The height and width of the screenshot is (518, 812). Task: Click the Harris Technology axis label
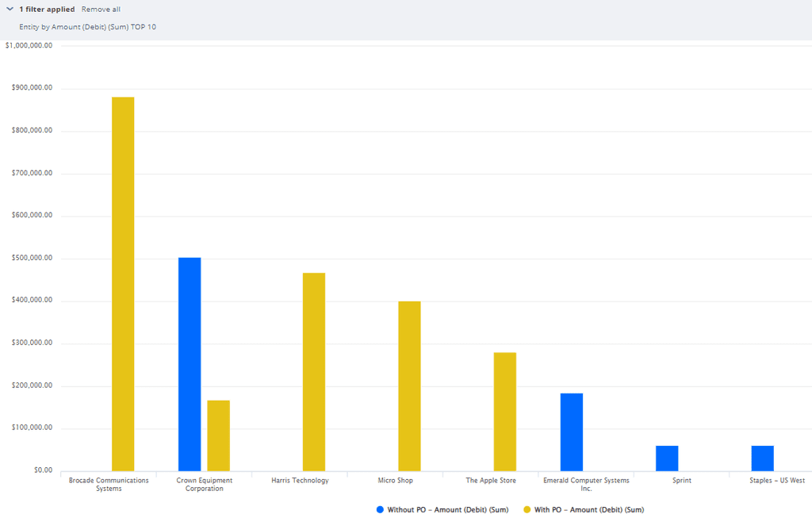(x=300, y=480)
